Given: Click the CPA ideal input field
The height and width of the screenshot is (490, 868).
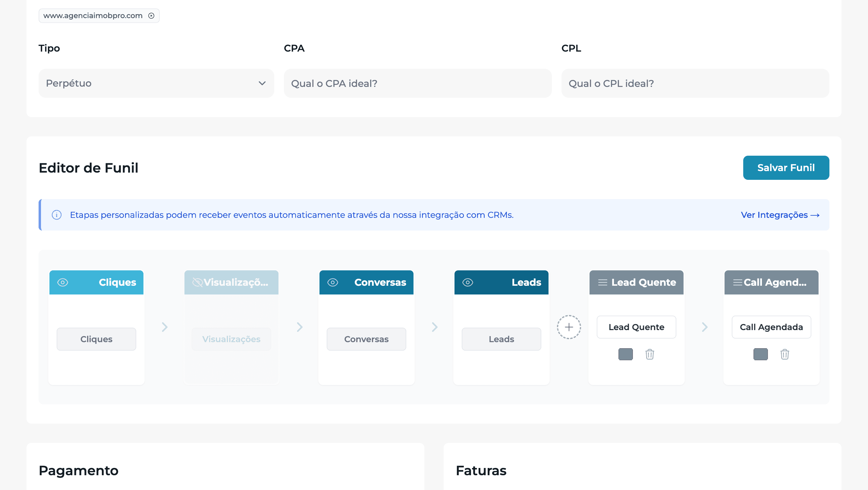Looking at the screenshot, I should coord(417,83).
